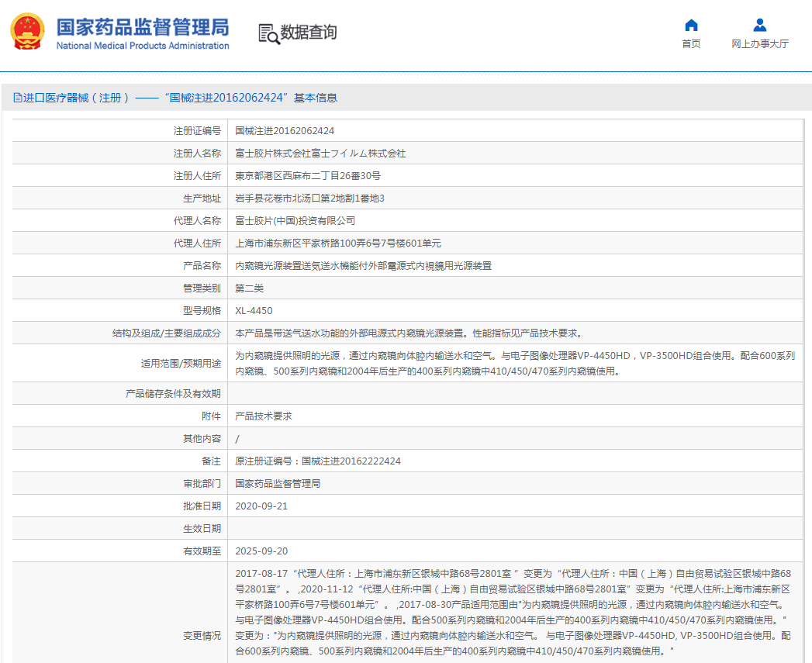Click agent name 富士胶片(中国)投资有限公司

(x=295, y=221)
